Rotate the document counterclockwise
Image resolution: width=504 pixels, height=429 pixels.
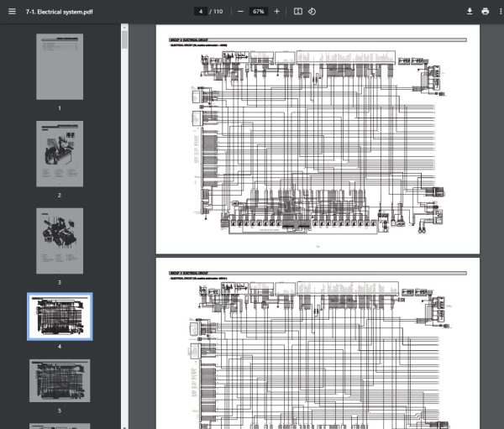click(312, 12)
